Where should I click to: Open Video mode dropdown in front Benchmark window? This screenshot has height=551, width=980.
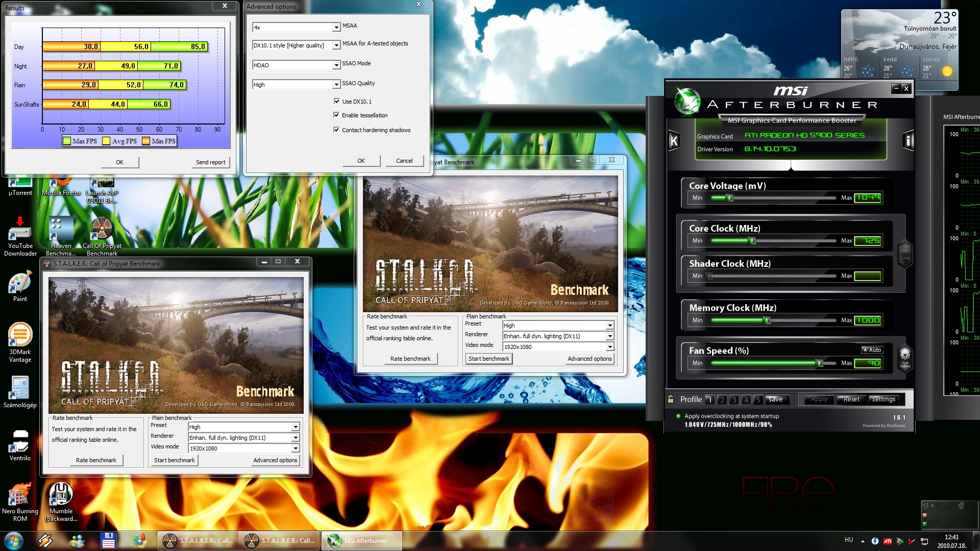coord(296,448)
